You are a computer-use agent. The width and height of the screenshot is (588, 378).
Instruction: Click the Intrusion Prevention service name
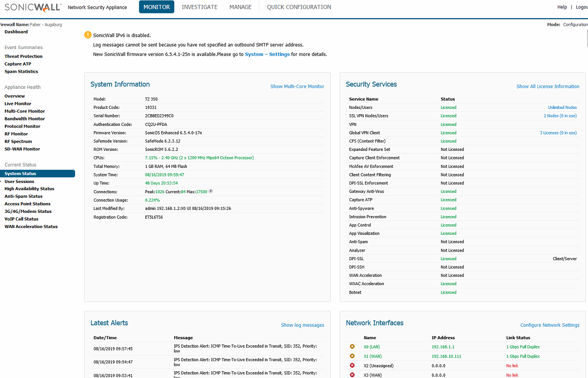(x=368, y=217)
